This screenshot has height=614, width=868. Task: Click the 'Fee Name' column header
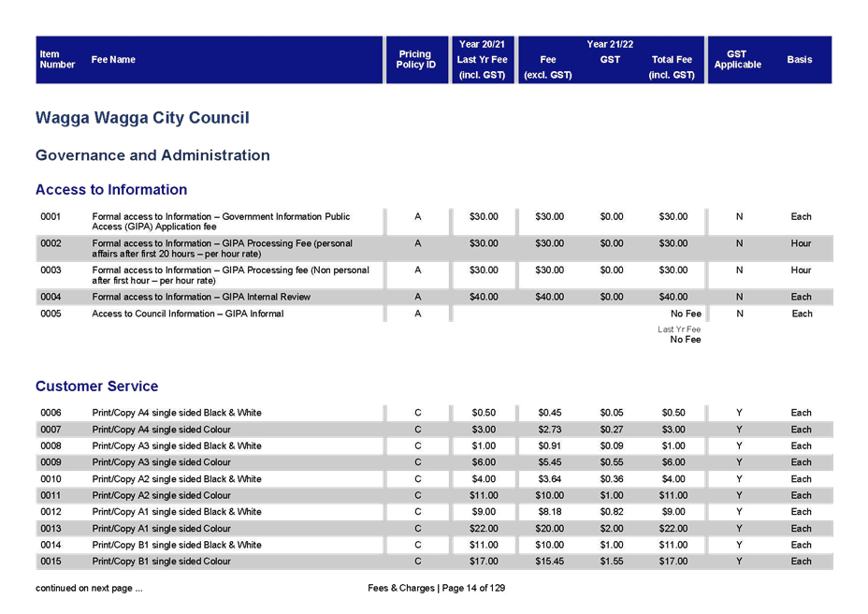coord(113,59)
